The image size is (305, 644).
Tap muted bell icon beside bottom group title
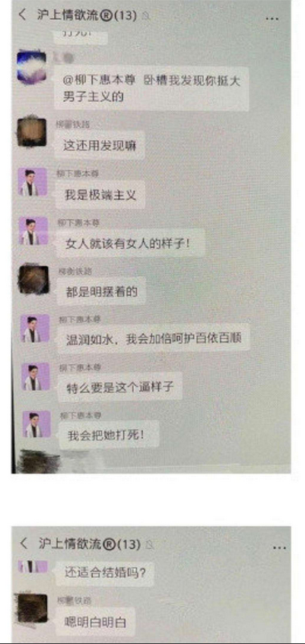[150, 545]
